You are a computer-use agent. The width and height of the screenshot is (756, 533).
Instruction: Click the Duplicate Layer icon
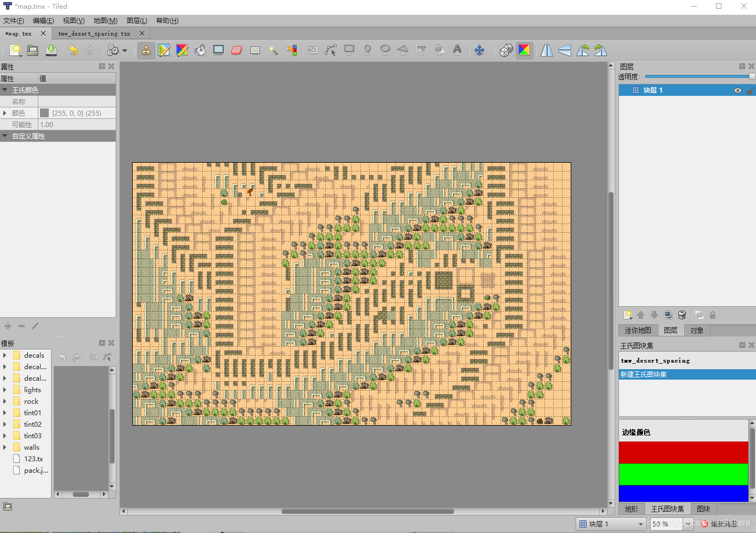tap(668, 315)
